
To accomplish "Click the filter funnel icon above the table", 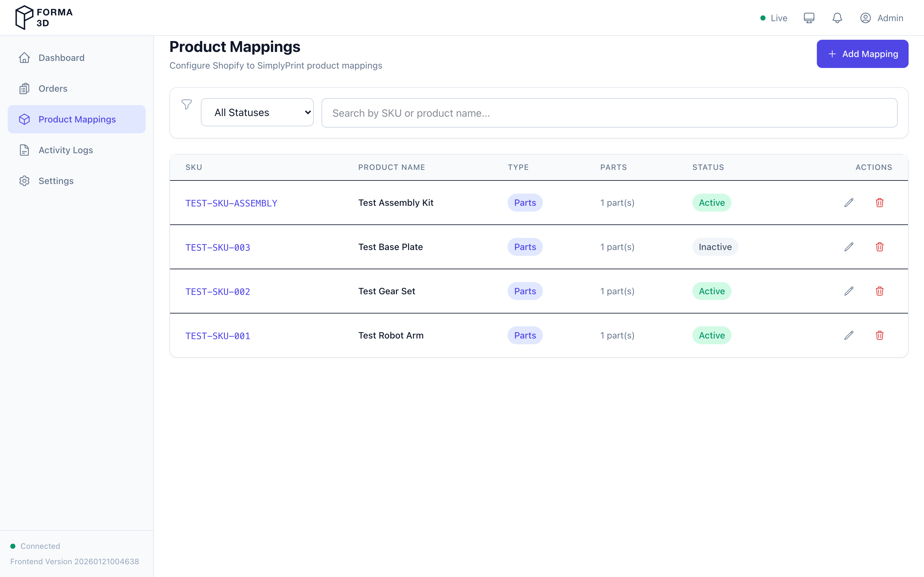I will [187, 104].
